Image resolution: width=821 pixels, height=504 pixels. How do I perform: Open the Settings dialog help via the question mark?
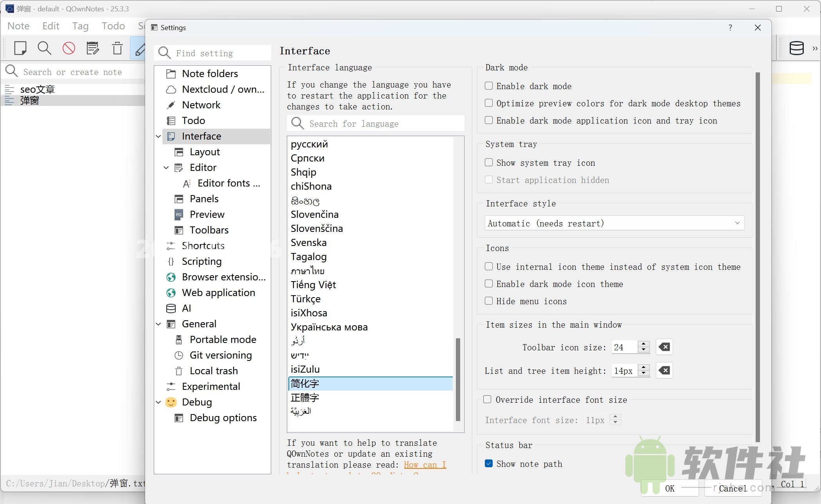729,27
